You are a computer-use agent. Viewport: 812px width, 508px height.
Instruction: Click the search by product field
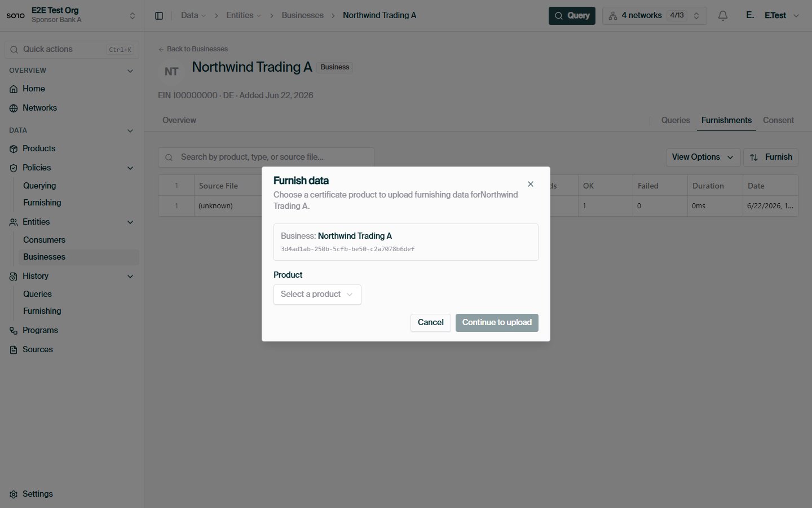click(266, 157)
